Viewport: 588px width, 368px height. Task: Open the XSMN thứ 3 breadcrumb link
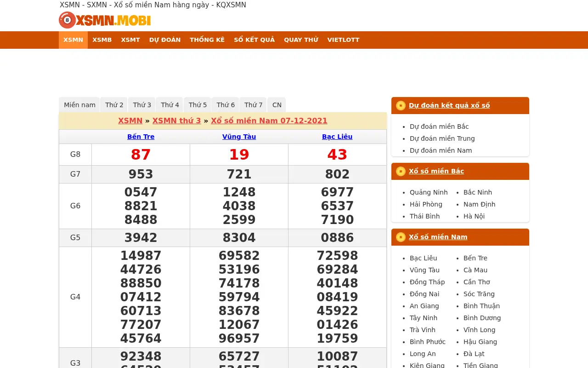(177, 121)
